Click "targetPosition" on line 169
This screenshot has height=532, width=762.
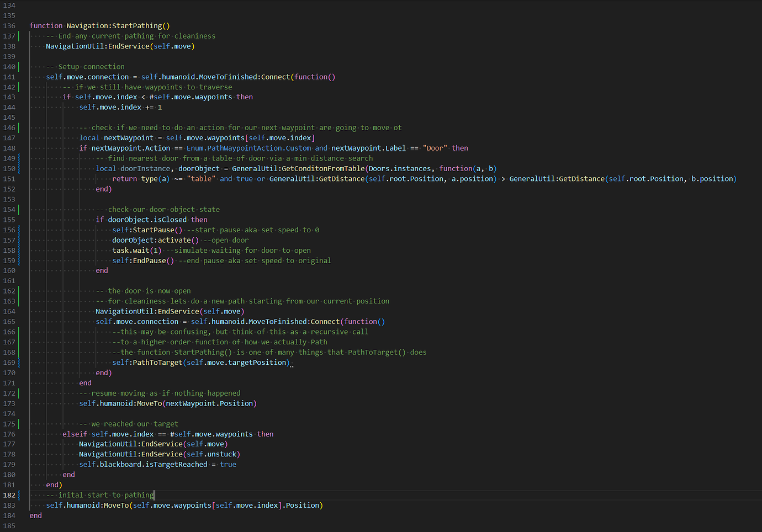pyautogui.click(x=257, y=362)
